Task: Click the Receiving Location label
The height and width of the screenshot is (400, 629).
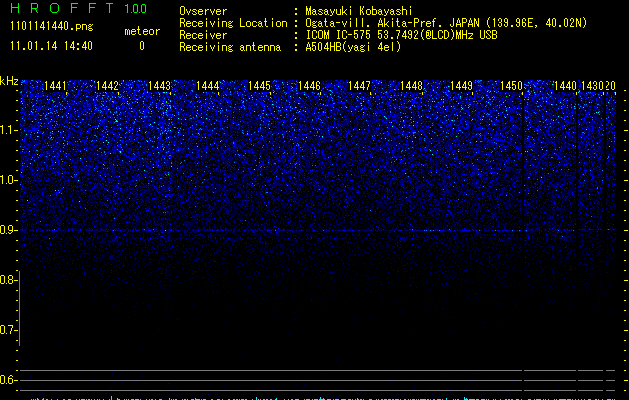Action: coord(233,23)
